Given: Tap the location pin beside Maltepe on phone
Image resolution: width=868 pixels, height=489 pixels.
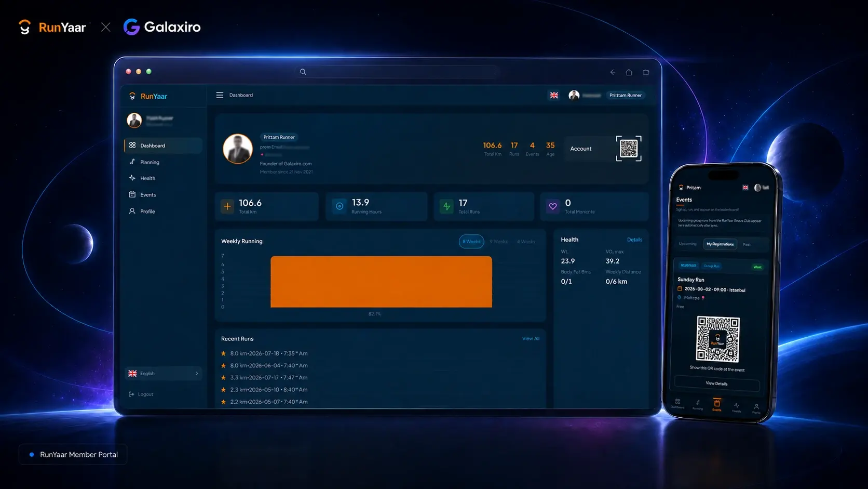Looking at the screenshot, I should tap(679, 298).
